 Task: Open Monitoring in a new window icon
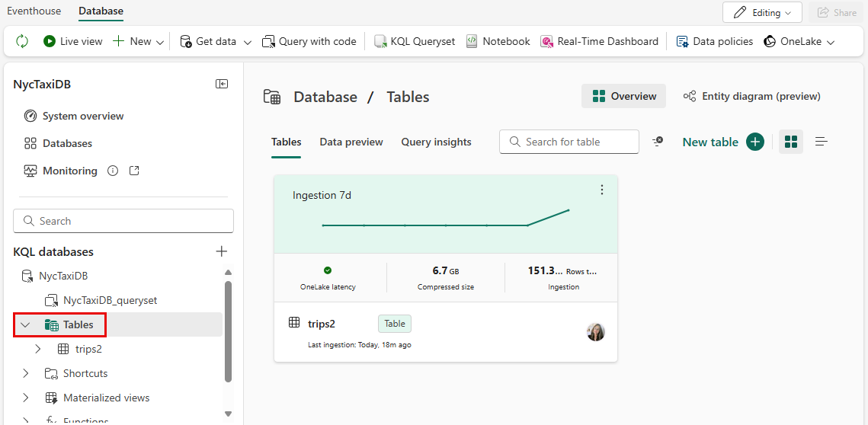pyautogui.click(x=134, y=171)
